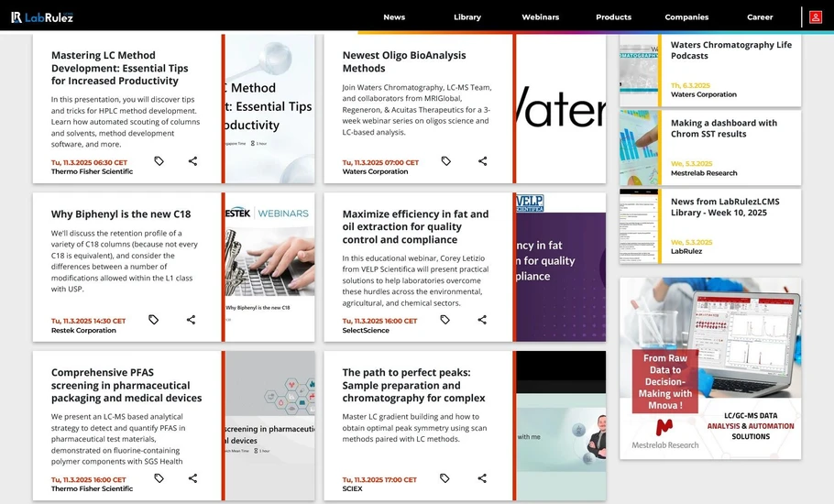834x504 pixels.
Task: Open Waters Chromatography Life Podcasts article
Action: coord(731,50)
